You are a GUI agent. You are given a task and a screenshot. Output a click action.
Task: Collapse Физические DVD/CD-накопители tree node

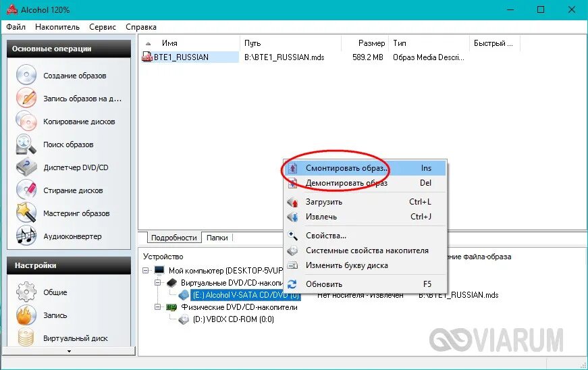tap(158, 307)
